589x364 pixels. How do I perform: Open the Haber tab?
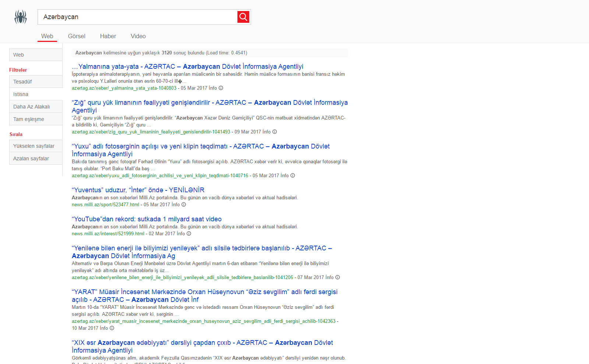point(108,36)
